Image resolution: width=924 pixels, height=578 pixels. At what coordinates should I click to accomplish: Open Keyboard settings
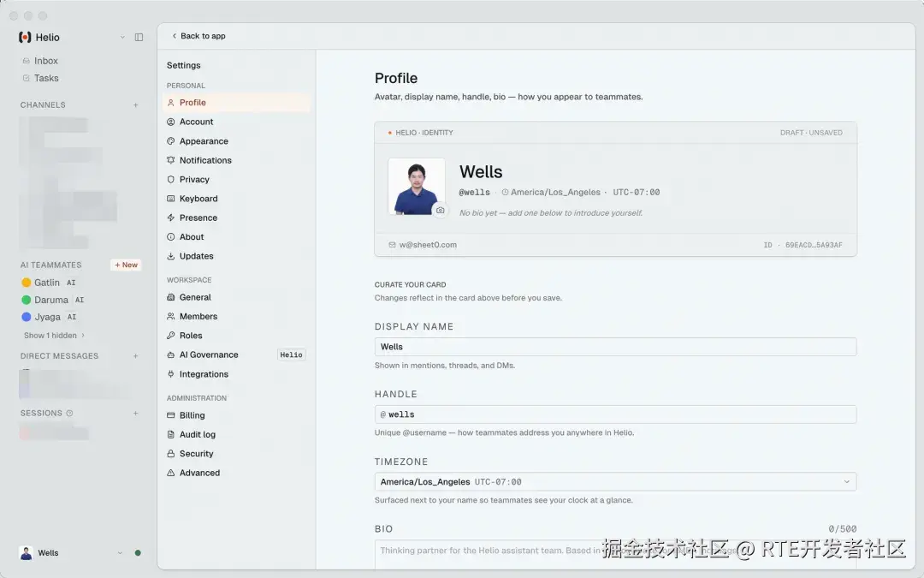click(236, 199)
